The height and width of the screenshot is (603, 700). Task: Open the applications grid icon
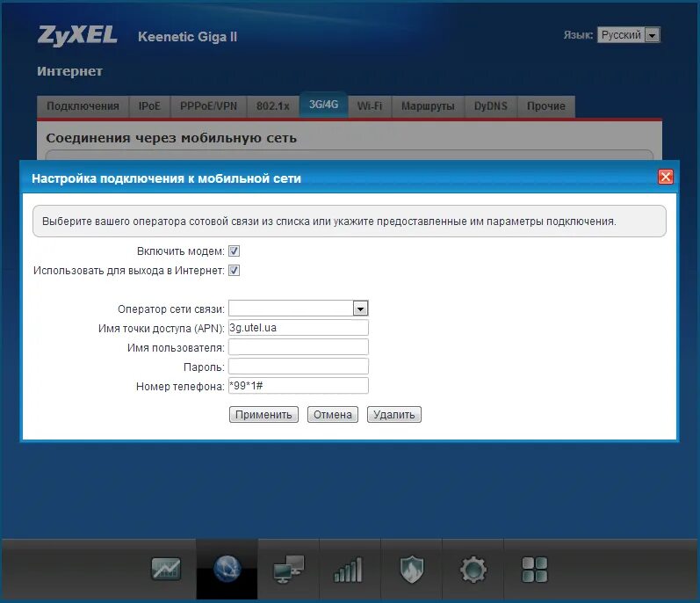click(x=534, y=570)
